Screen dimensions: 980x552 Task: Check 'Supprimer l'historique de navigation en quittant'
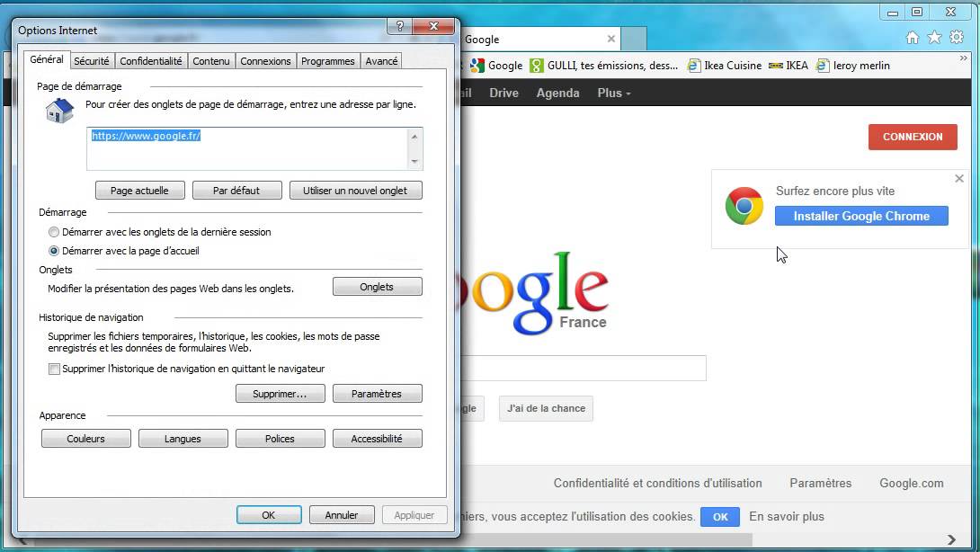pos(54,369)
